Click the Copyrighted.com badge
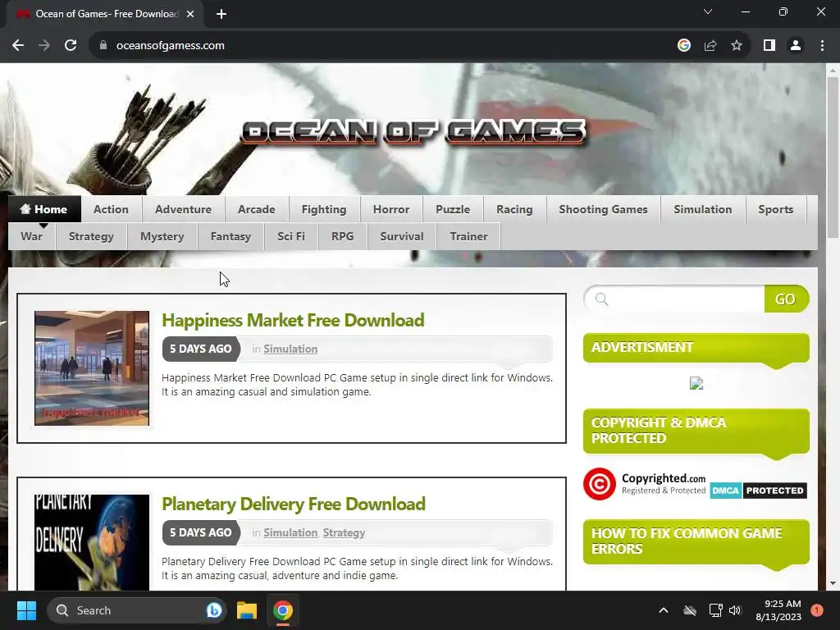 click(x=645, y=484)
